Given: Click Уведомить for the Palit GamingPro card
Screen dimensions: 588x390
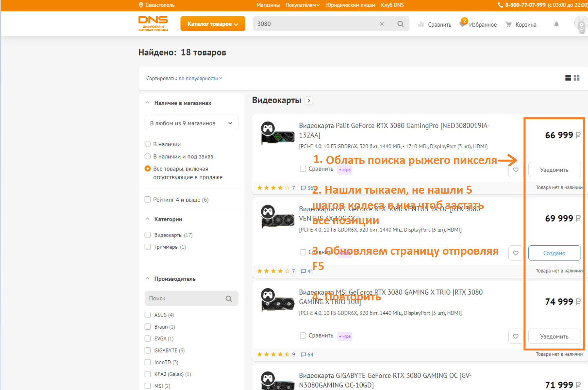Looking at the screenshot, I should 554,170.
